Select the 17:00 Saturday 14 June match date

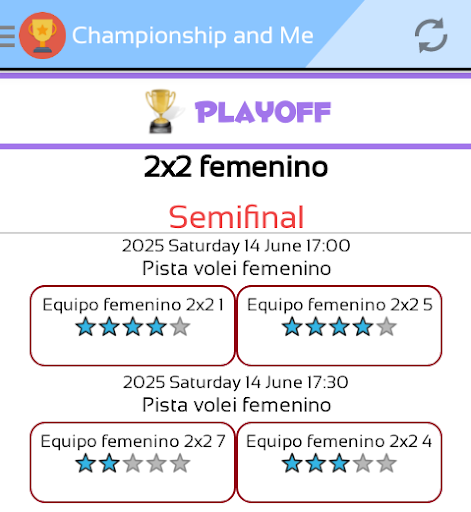point(236,246)
